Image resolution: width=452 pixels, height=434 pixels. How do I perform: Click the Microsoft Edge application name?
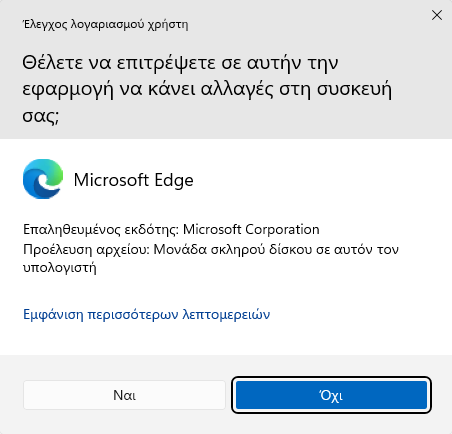(133, 180)
